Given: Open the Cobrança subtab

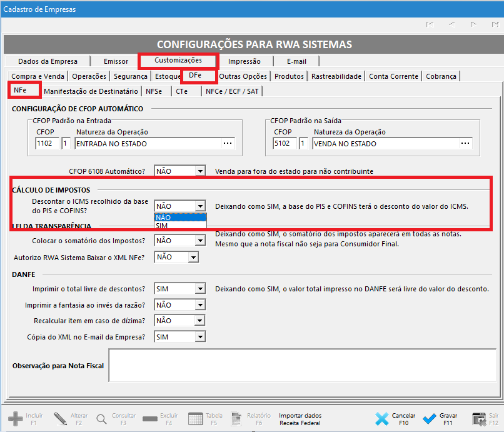Looking at the screenshot, I should [441, 76].
